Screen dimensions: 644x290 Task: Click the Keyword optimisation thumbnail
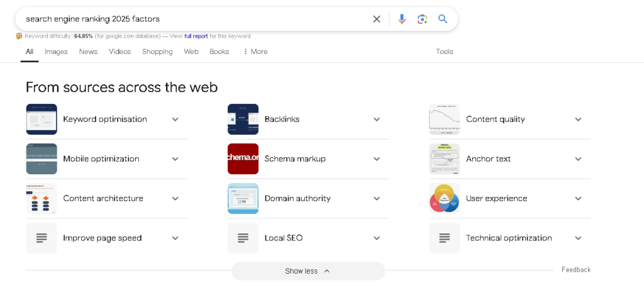[x=42, y=119]
